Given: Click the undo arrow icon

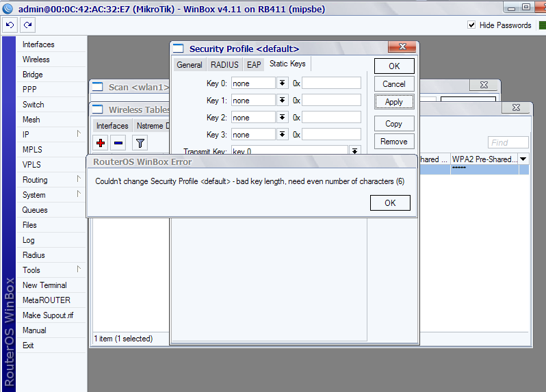Looking at the screenshot, I should tap(10, 25).
